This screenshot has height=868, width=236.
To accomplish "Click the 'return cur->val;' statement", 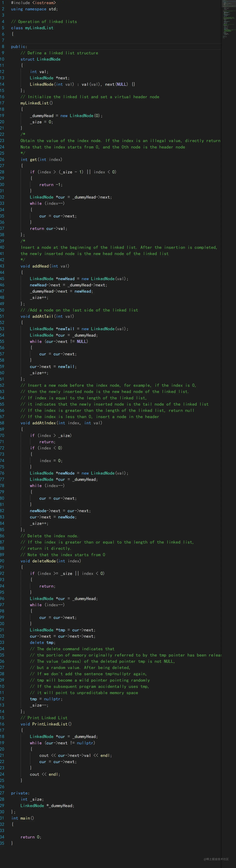I will coord(49,229).
